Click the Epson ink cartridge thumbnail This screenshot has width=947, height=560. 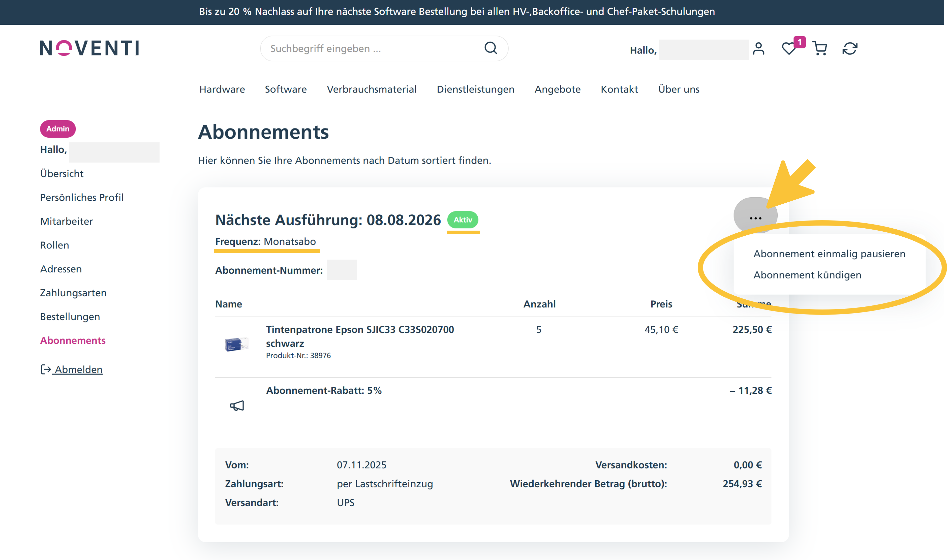tap(237, 344)
